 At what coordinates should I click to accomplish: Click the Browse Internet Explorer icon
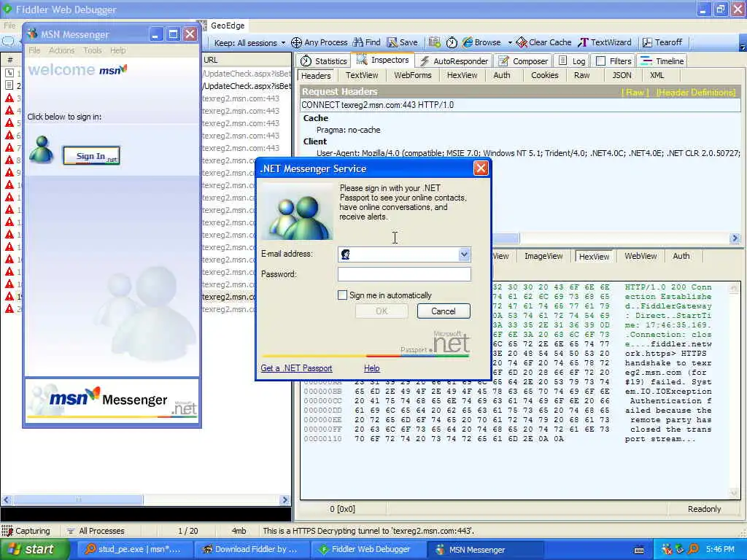[x=468, y=42]
